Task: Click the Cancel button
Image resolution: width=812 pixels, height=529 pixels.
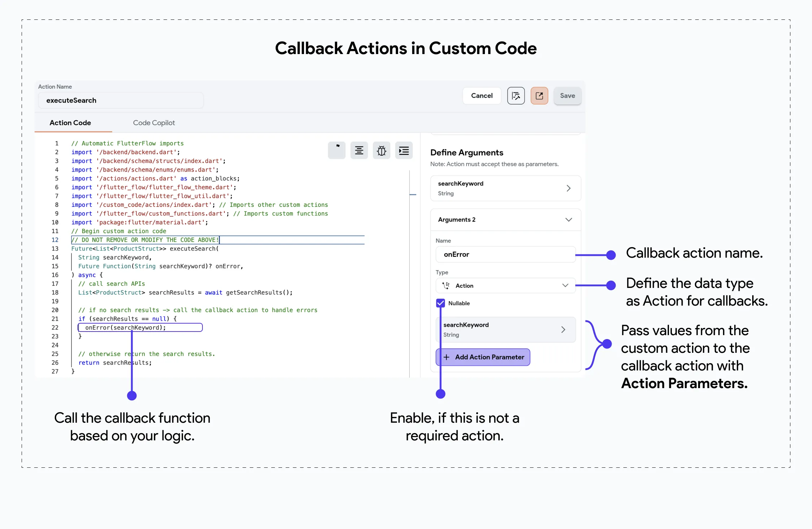Action: tap(482, 95)
